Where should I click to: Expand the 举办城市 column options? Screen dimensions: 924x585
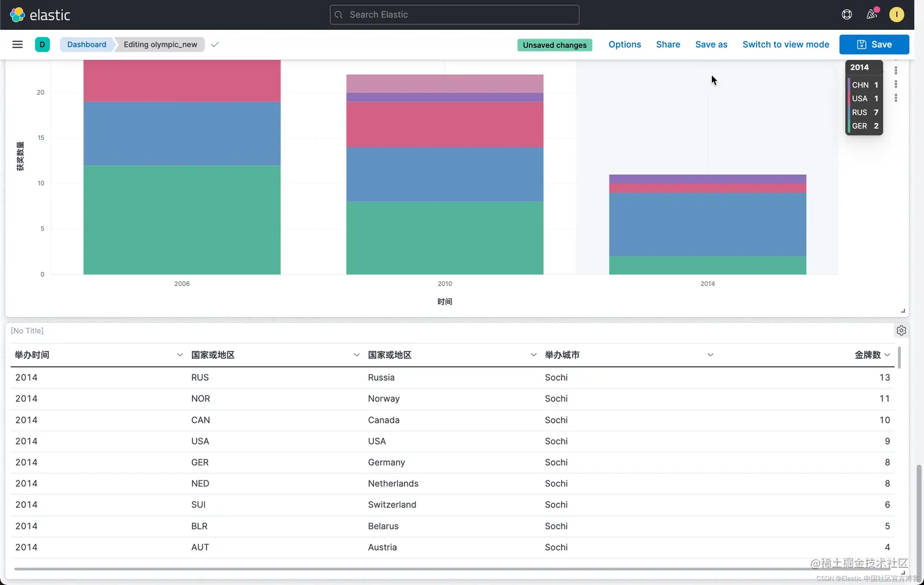710,355
